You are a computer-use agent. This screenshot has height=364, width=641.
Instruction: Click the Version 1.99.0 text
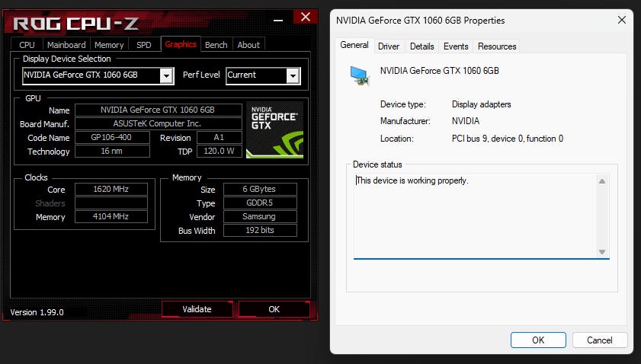(37, 312)
